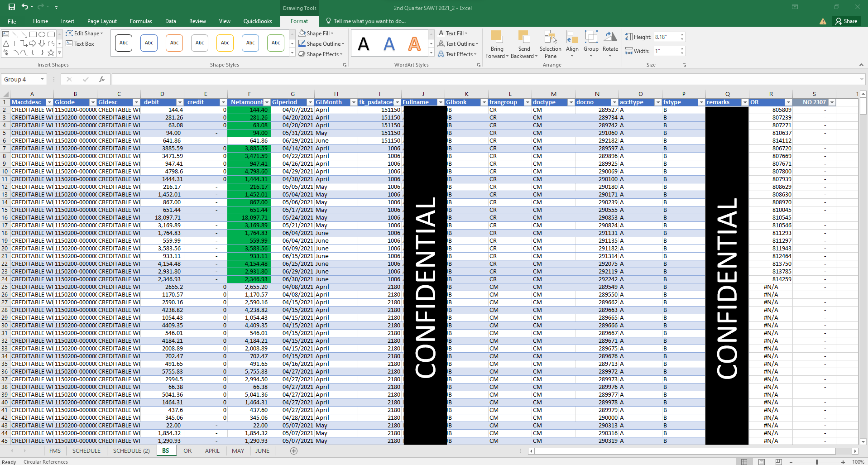
Task: Switch to the SCHEDULE (2) sheet tab
Action: click(x=131, y=451)
